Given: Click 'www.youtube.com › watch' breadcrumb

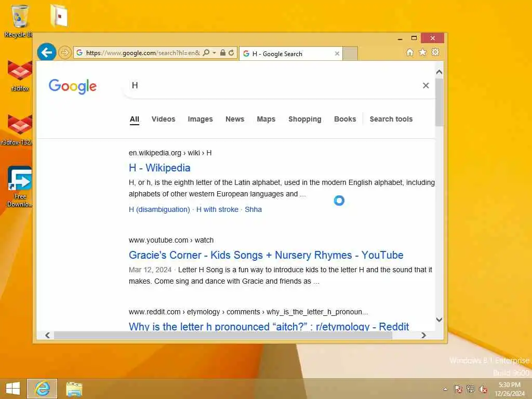Looking at the screenshot, I should 171,240.
